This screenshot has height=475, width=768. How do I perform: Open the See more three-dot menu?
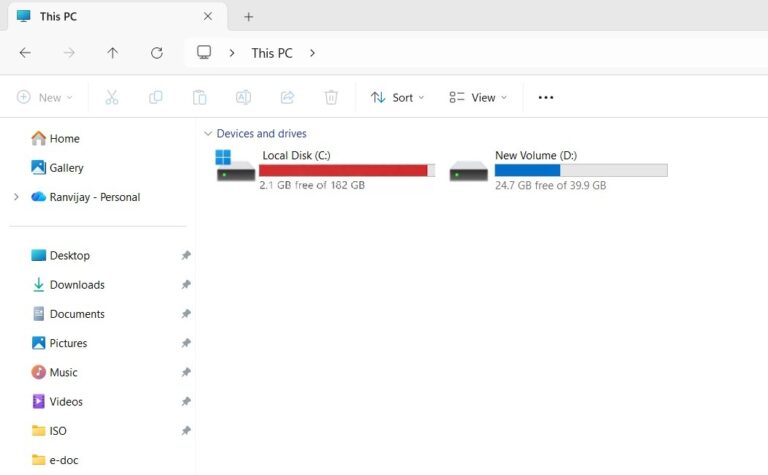pyautogui.click(x=546, y=97)
